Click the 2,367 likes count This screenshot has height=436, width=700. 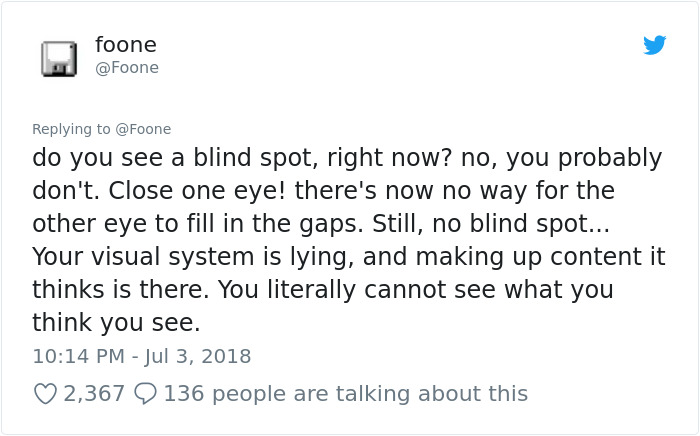click(x=94, y=394)
